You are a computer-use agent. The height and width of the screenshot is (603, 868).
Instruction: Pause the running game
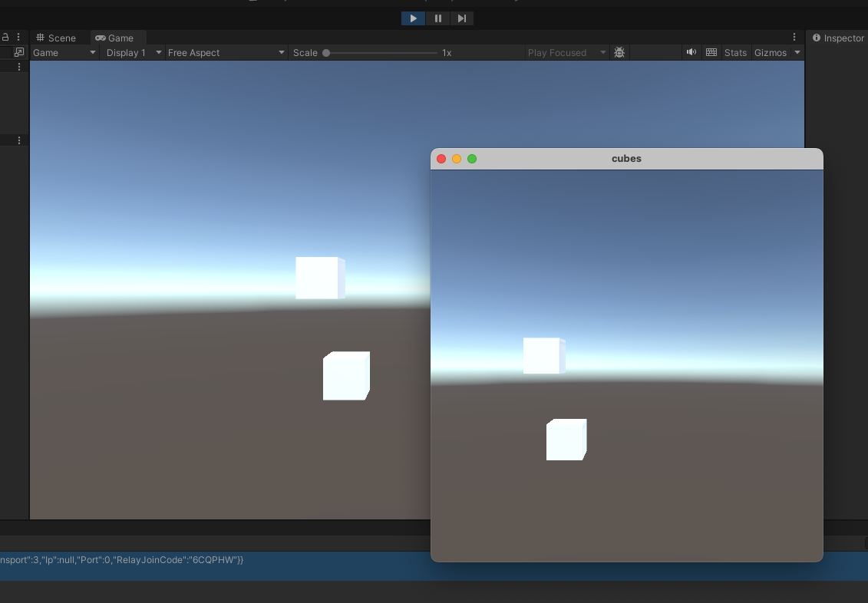pyautogui.click(x=437, y=18)
